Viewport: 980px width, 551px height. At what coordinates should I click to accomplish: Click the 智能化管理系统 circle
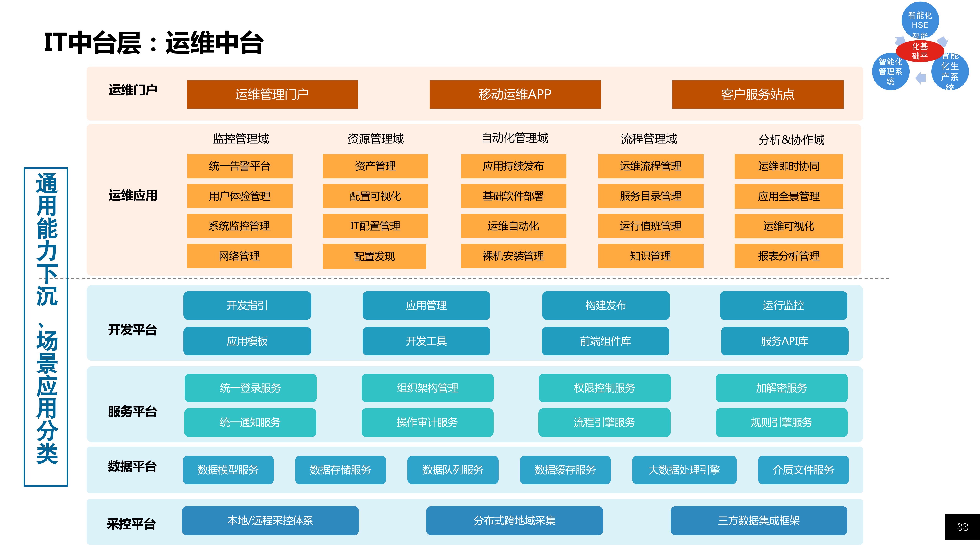coord(891,71)
